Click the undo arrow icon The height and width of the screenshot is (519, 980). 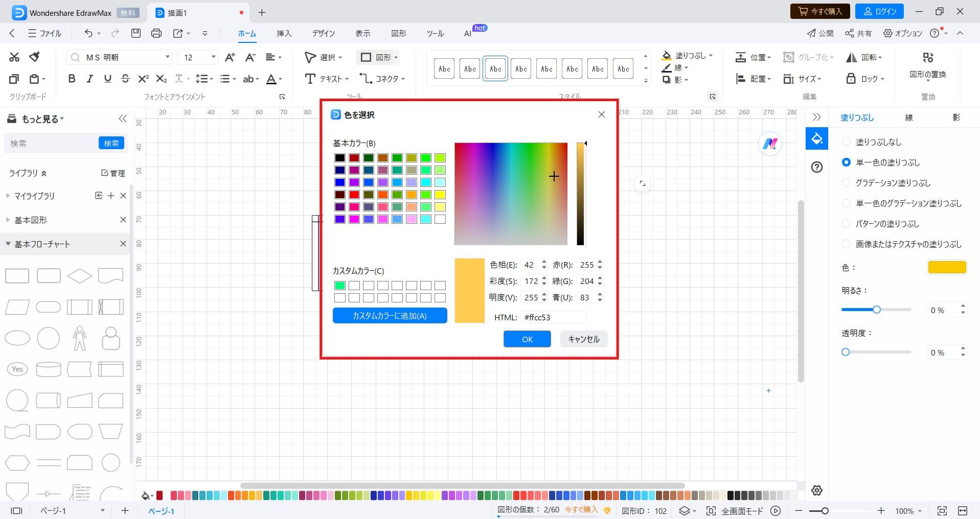[88, 33]
